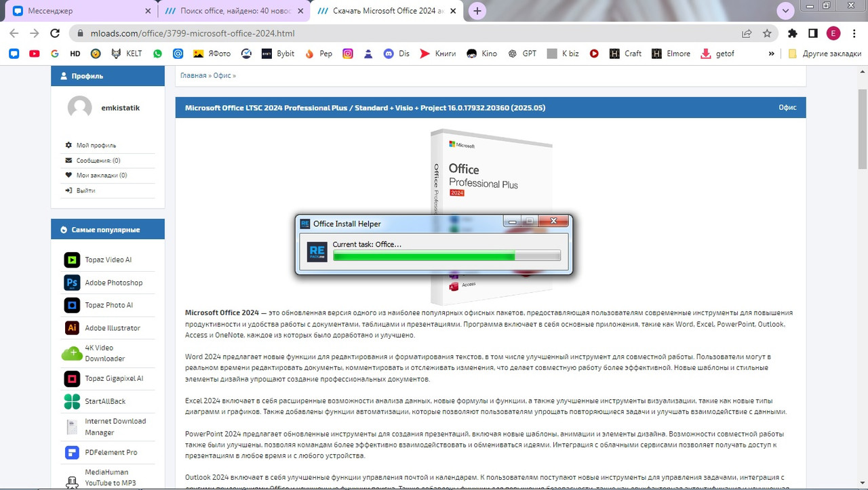Open the tab search dropdown

[785, 11]
